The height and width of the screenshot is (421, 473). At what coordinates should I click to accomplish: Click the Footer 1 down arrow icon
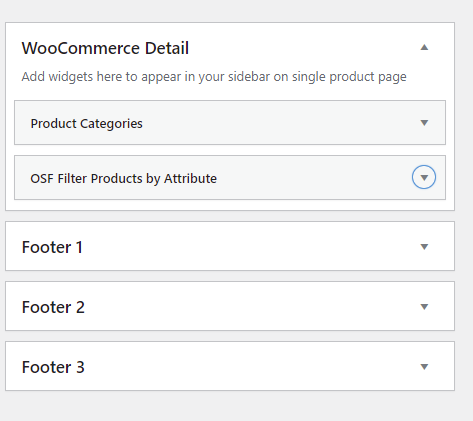424,247
